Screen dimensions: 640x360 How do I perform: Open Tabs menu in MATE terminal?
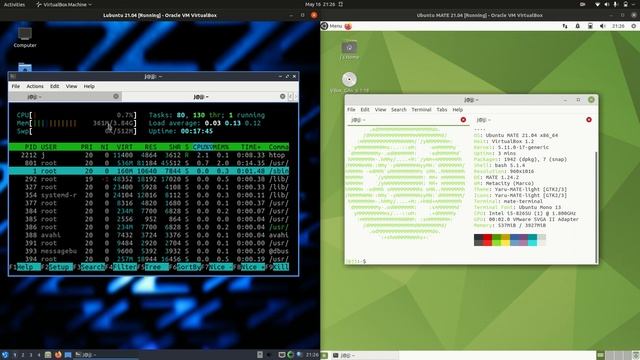(442, 110)
